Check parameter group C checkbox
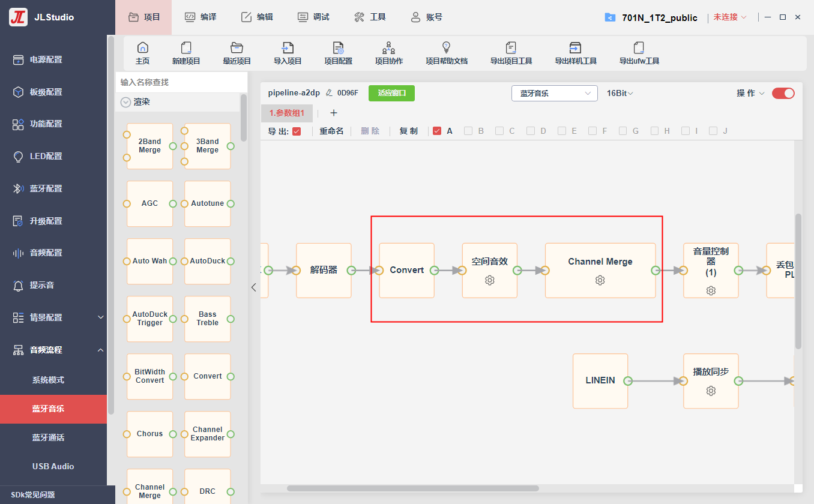The height and width of the screenshot is (504, 814). click(499, 131)
